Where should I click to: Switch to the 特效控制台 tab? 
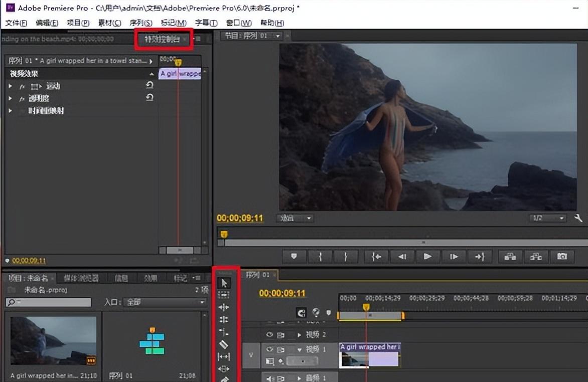(162, 39)
